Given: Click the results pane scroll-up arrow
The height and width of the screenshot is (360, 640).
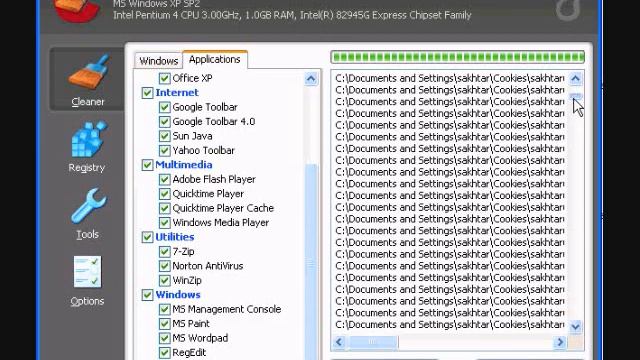Looking at the screenshot, I should (x=576, y=78).
